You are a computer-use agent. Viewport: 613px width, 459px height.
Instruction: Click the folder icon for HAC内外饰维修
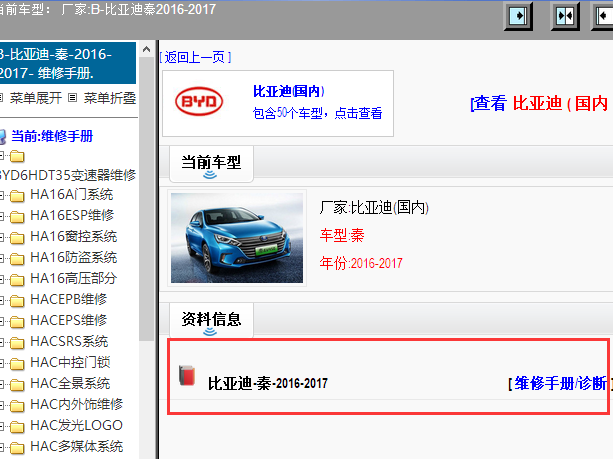(17, 405)
